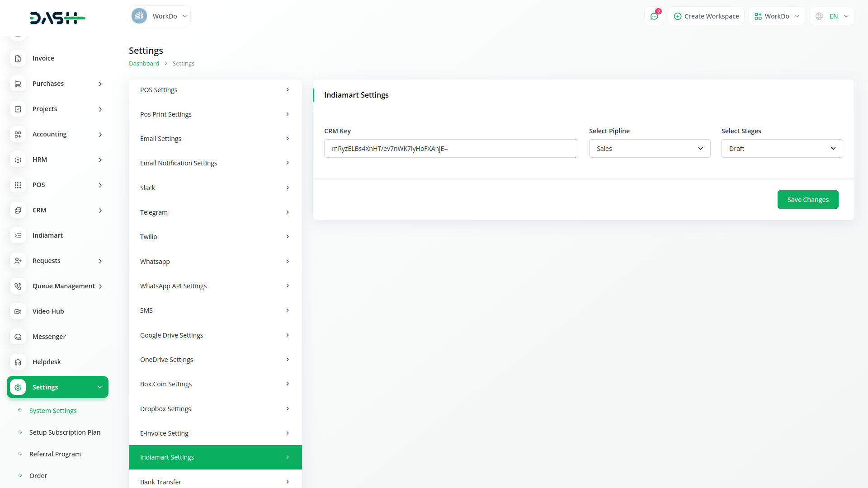Image resolution: width=868 pixels, height=488 pixels.
Task: Click the Dashboard breadcrumb link
Action: pos(144,64)
